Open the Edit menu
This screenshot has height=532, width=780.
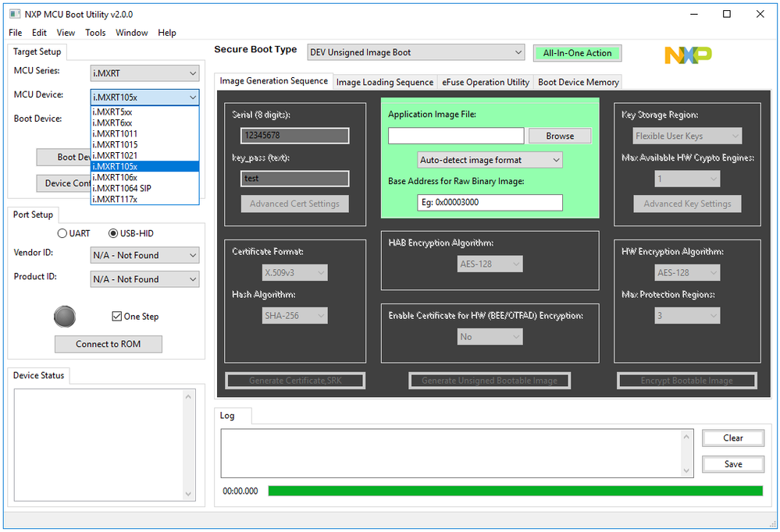(39, 33)
